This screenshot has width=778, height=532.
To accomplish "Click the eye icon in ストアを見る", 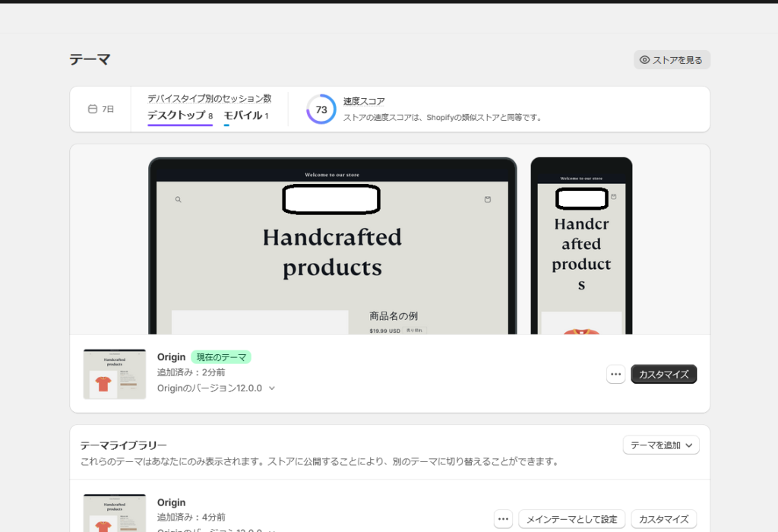I will 644,60.
